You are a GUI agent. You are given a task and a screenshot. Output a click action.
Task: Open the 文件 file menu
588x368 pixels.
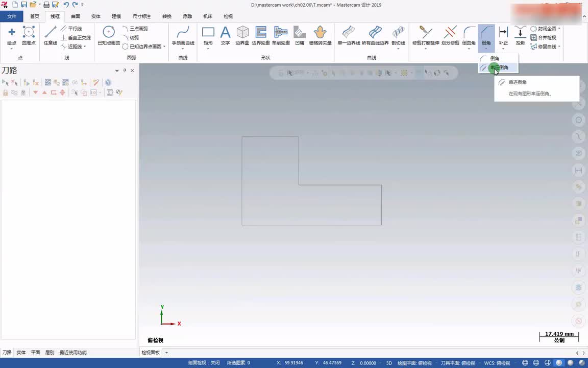pyautogui.click(x=12, y=16)
